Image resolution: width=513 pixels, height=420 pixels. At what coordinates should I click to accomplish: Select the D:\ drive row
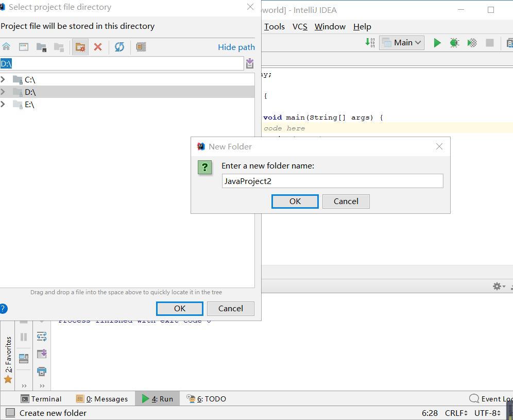127,92
